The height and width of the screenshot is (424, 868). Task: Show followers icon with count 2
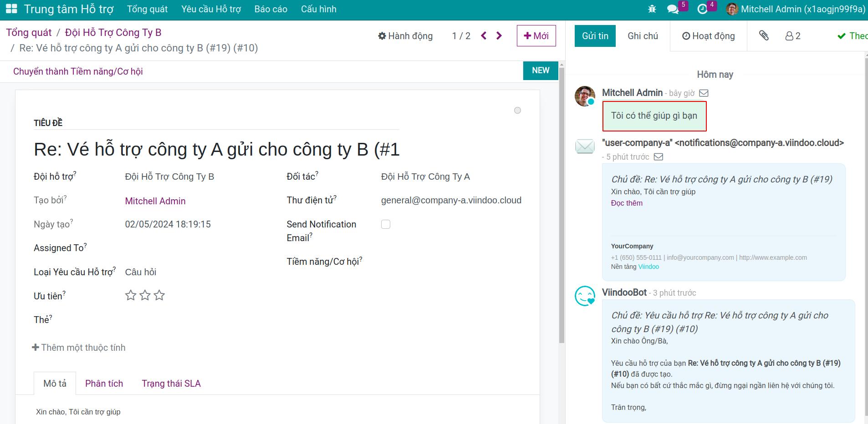click(x=793, y=36)
